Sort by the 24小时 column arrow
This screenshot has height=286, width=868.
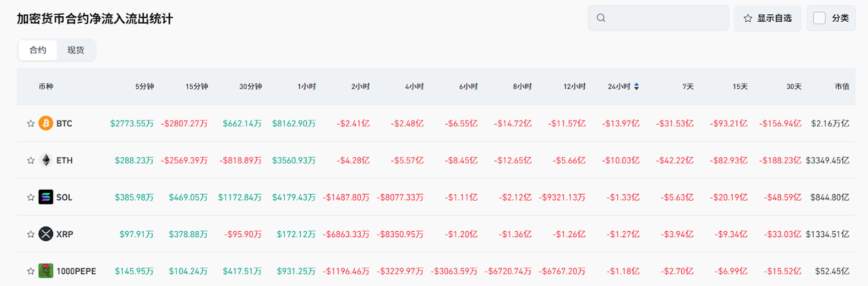pos(636,87)
